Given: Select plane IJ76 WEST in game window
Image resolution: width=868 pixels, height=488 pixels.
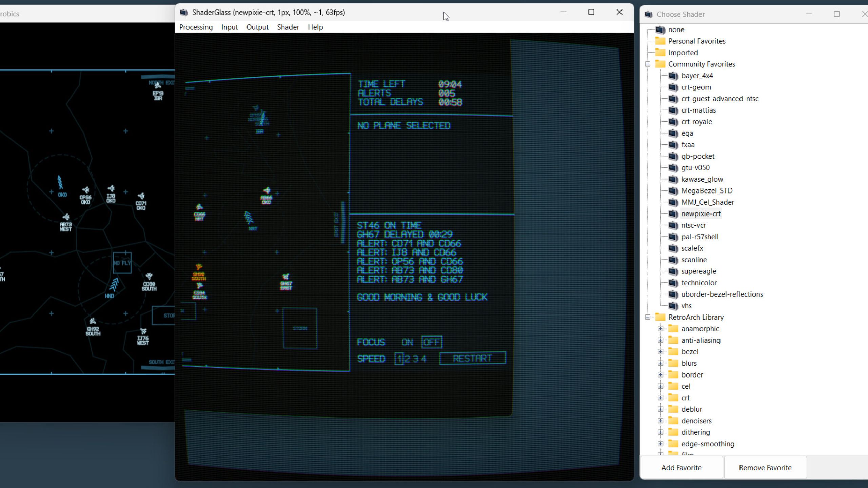Looking at the screenshot, I should point(143,337).
